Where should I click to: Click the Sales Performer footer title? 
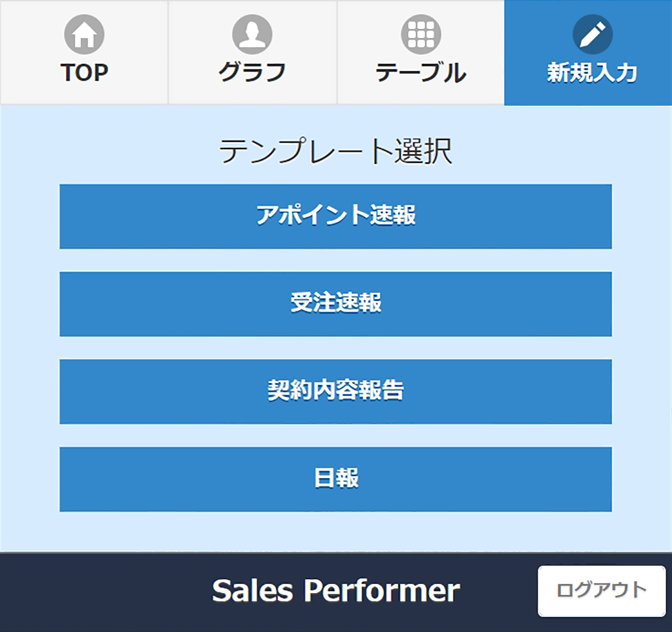click(336, 591)
